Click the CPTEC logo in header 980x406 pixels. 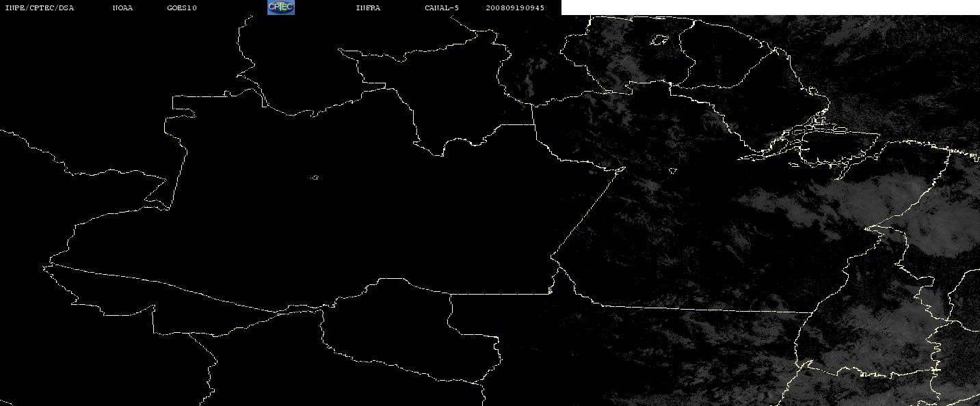tap(281, 8)
